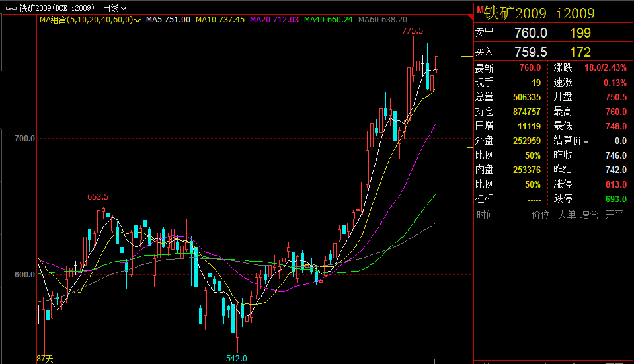Open the 日线 period dropdown

pyautogui.click(x=114, y=8)
